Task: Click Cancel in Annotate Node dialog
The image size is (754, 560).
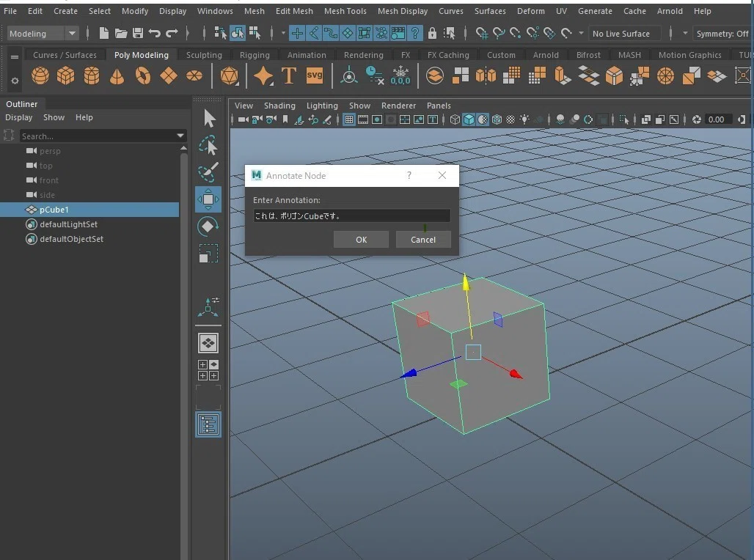Action: (423, 240)
